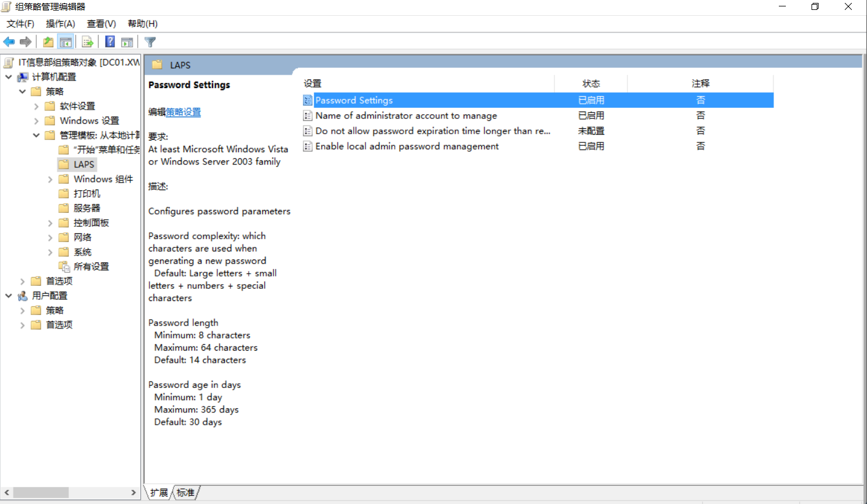Open the 文件(F) menu

coord(20,24)
